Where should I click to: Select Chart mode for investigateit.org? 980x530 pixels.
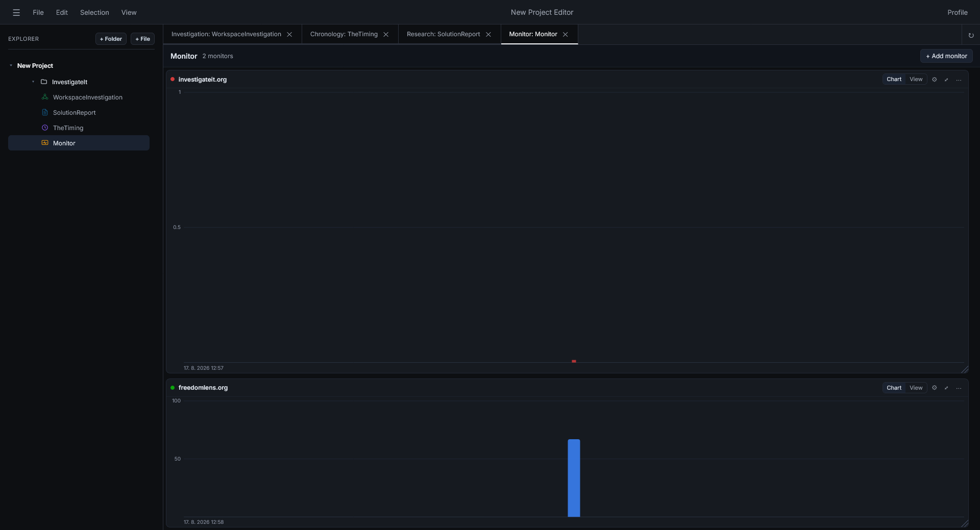pyautogui.click(x=894, y=79)
